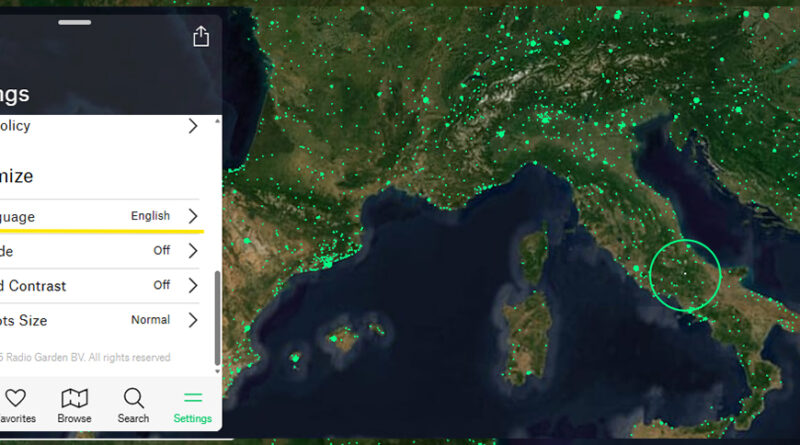This screenshot has width=800, height=445.
Task: Open the English language value selector
Action: 150,216
